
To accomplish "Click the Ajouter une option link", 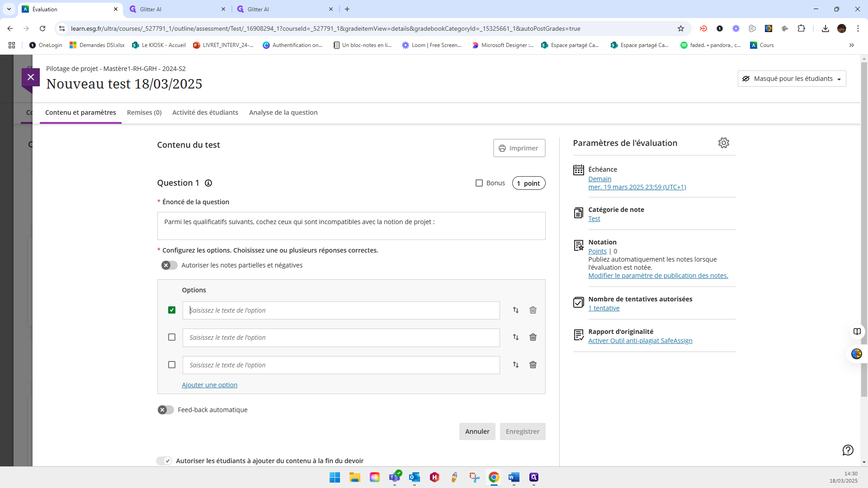I will [210, 385].
